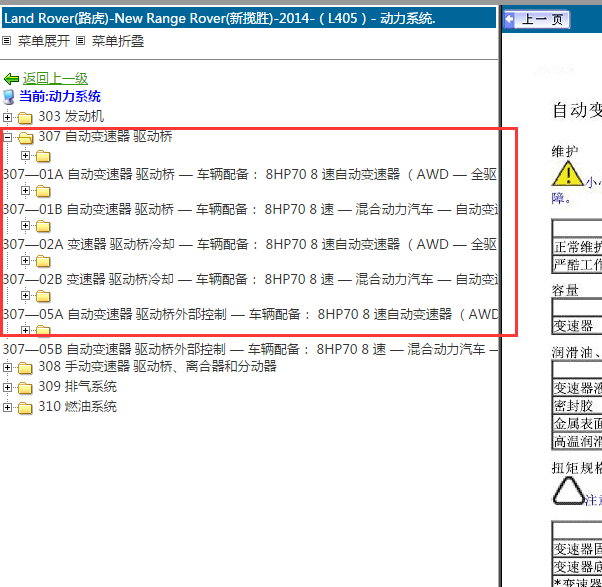
Task: Expand the plus box above 307—05A
Action: click(x=25, y=295)
